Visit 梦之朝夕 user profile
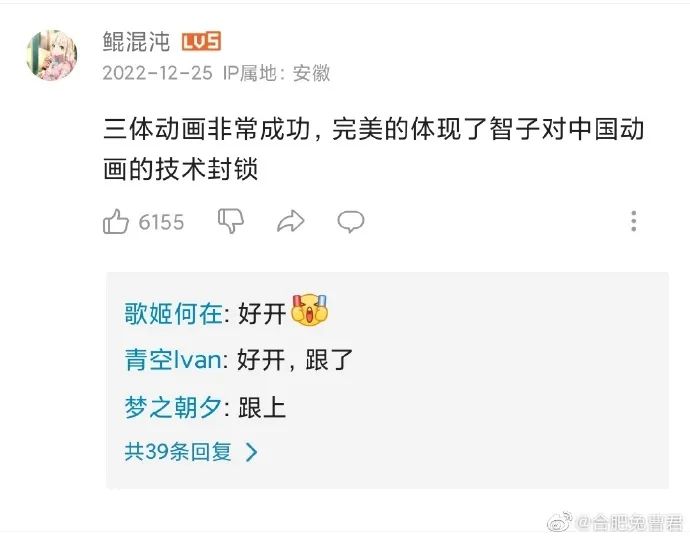 pyautogui.click(x=173, y=407)
